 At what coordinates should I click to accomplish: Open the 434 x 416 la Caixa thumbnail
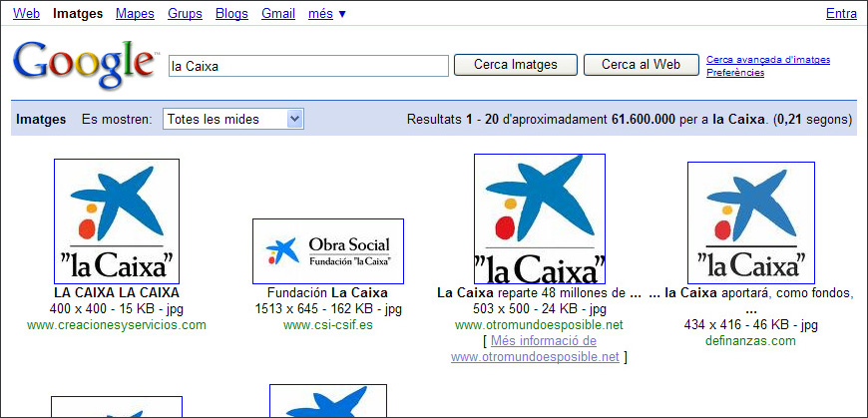751,223
